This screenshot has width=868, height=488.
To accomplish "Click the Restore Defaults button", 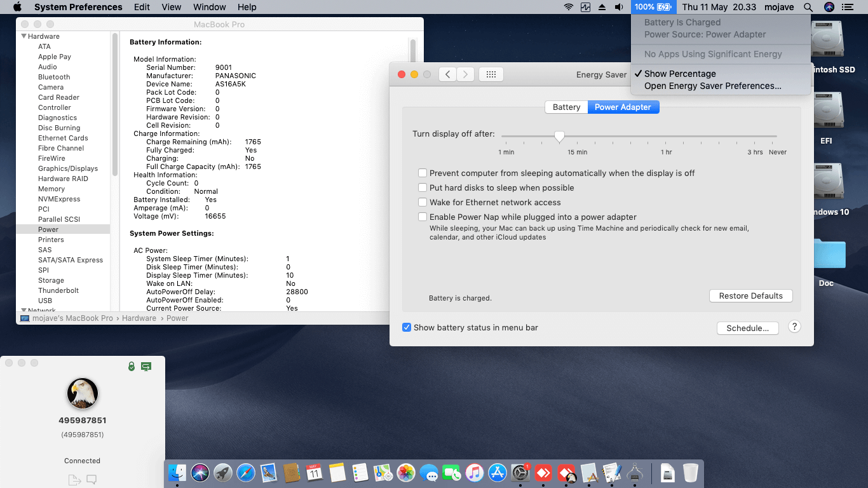I will [x=750, y=295].
